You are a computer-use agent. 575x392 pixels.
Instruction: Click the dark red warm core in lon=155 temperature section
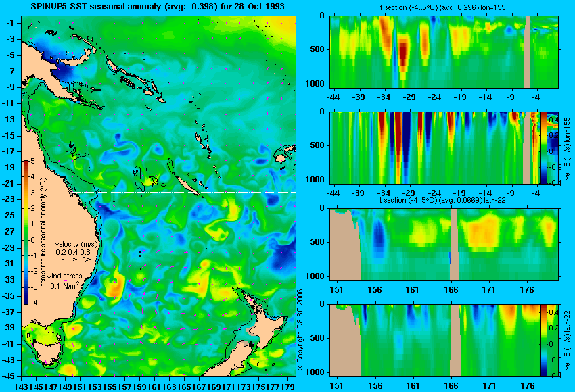(402, 54)
